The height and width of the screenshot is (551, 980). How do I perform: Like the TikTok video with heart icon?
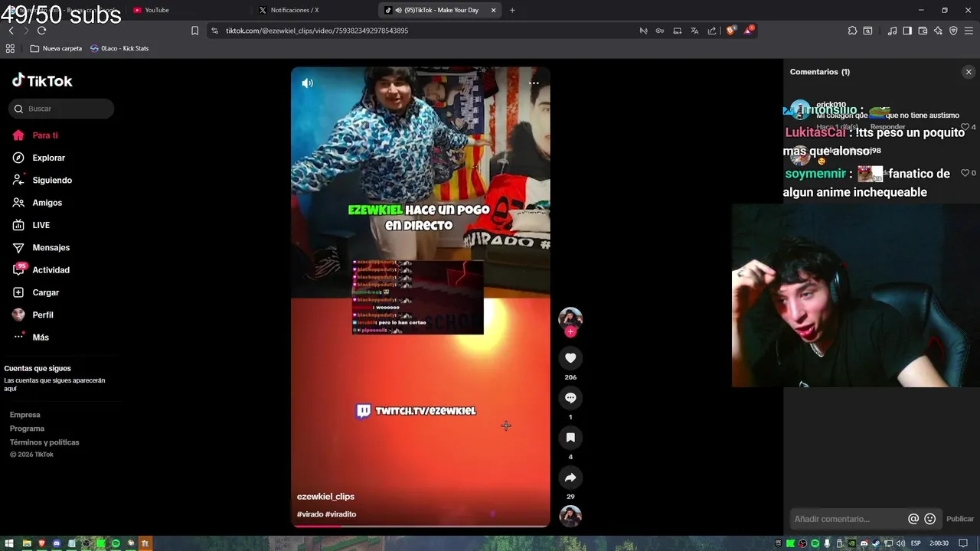point(570,358)
